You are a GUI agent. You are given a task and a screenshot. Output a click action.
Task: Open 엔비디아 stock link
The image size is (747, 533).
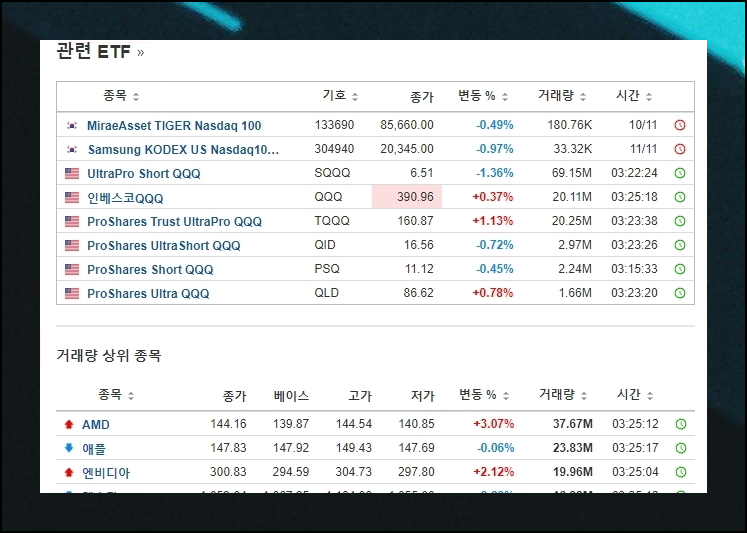pos(106,473)
